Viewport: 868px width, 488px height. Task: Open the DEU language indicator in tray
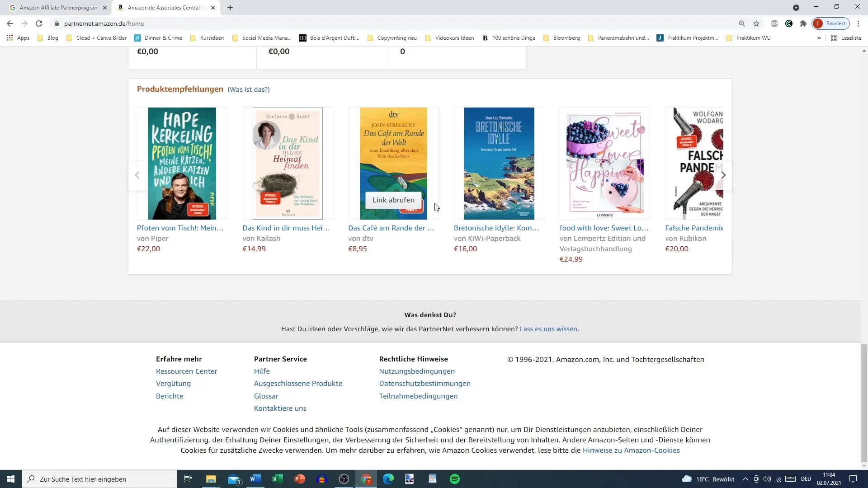[806, 479]
